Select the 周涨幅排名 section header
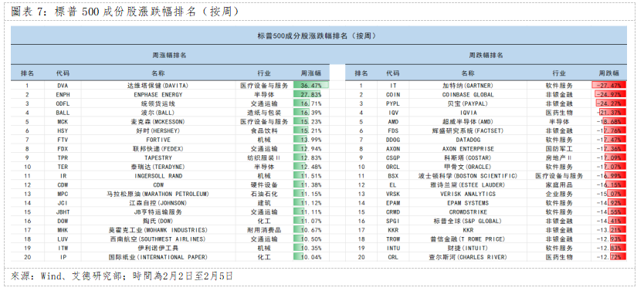This screenshot has height=291, width=644. click(170, 55)
